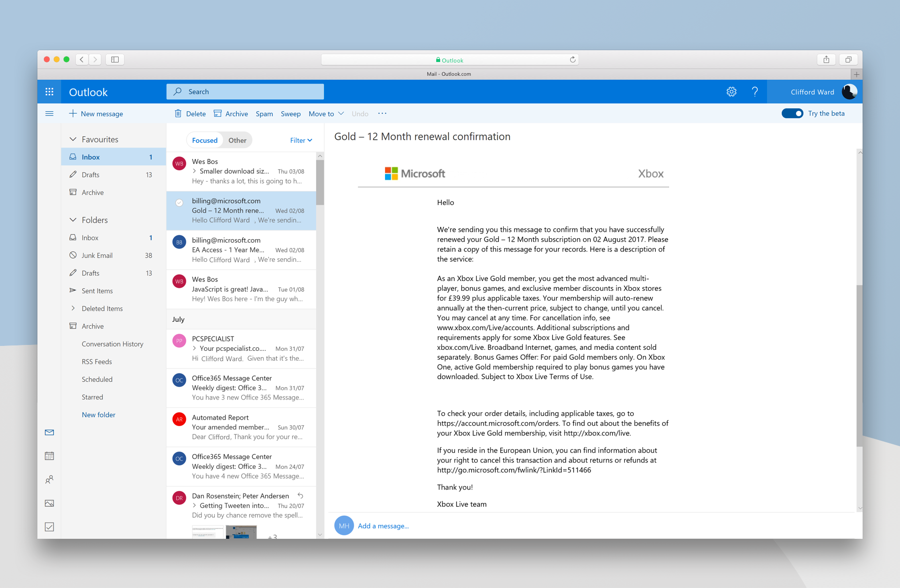Expand the PCSPECIALIST conversation thread
900x588 pixels.
tap(194, 348)
